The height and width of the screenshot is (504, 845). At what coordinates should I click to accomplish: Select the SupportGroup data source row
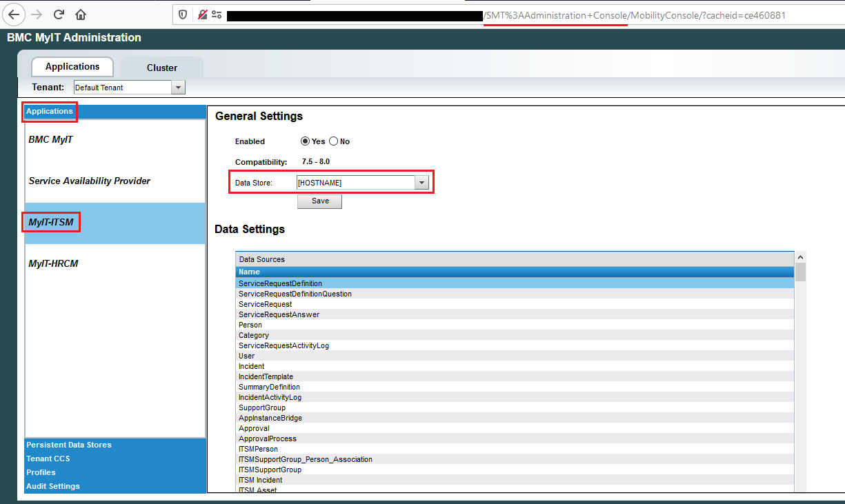(x=515, y=407)
